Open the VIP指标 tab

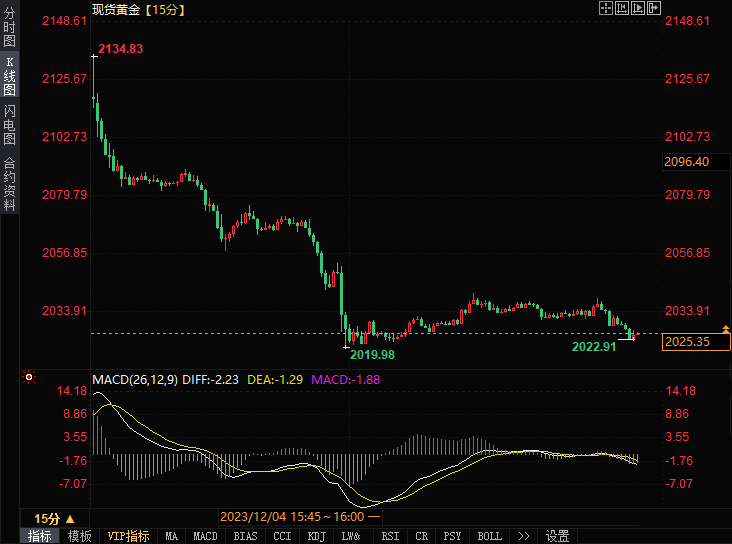coord(128,536)
